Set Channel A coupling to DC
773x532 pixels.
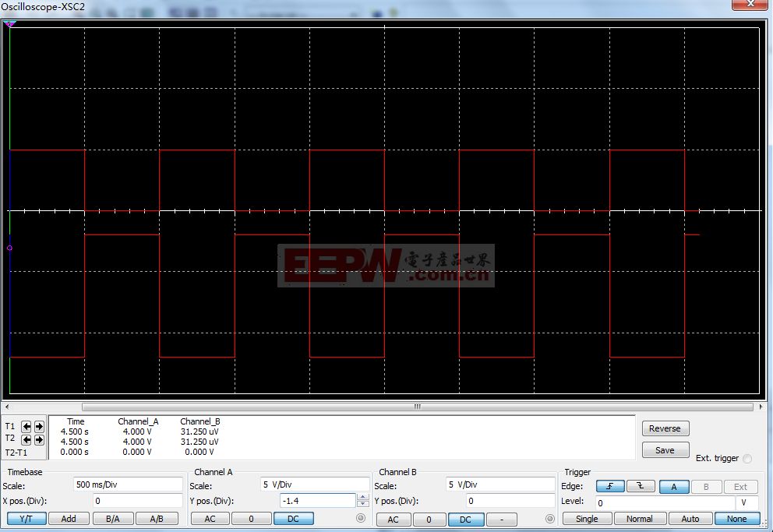[293, 519]
